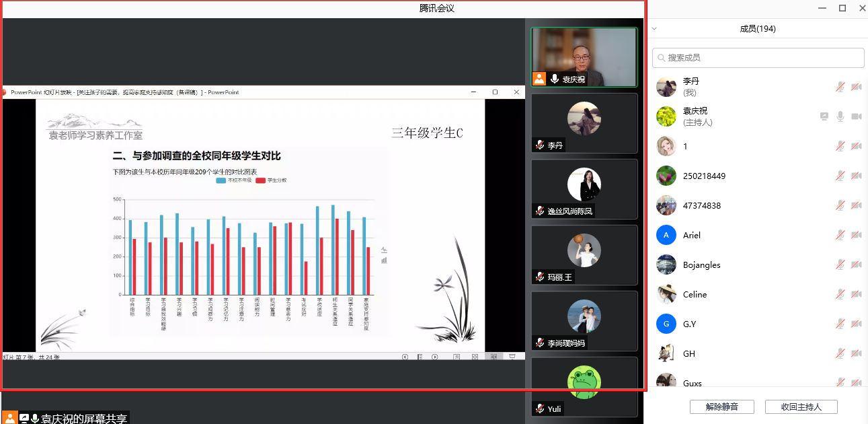The height and width of the screenshot is (424, 868).
Task: Select Bojangles in the member list
Action: 701,264
